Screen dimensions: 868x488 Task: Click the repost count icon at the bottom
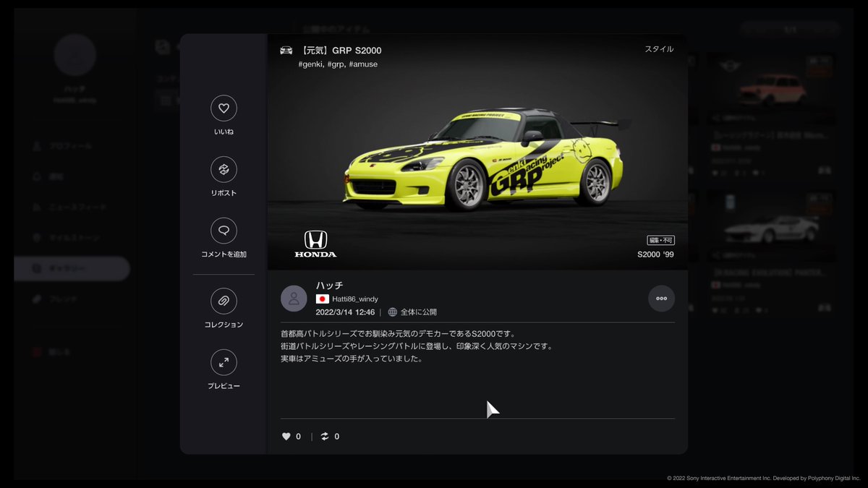pos(325,437)
